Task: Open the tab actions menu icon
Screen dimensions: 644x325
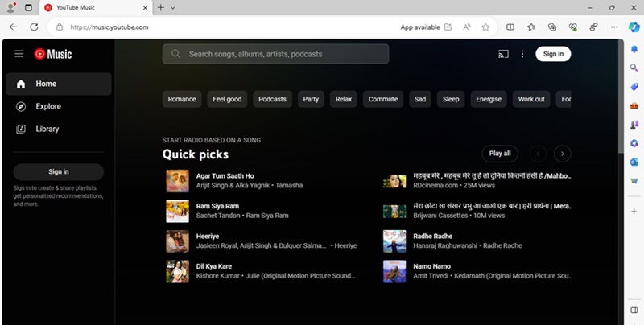Action: [x=28, y=7]
